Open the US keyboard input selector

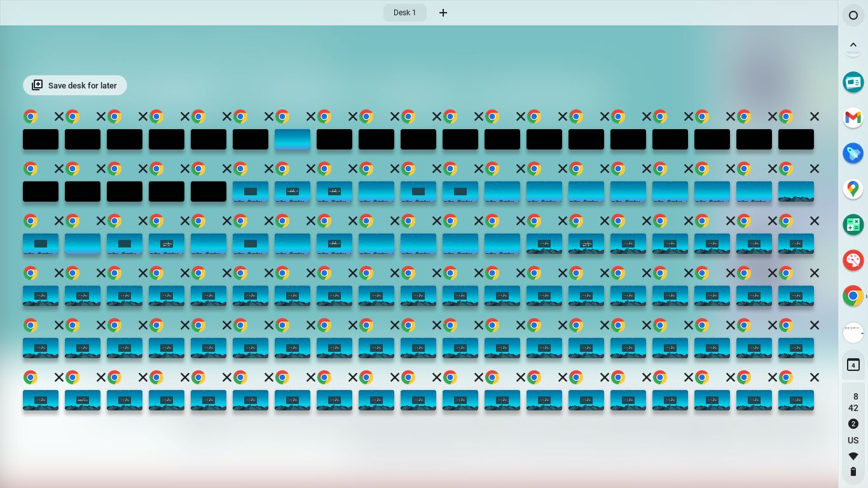pos(853,440)
